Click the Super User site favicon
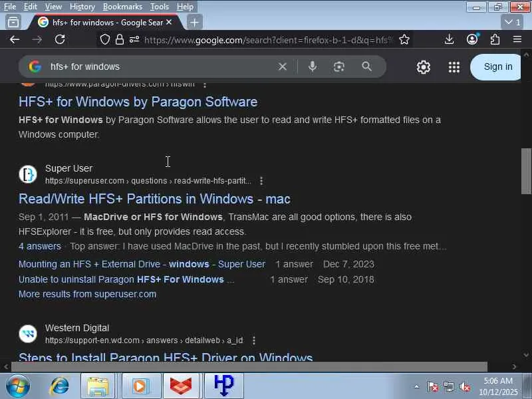532x399 pixels. pos(28,174)
